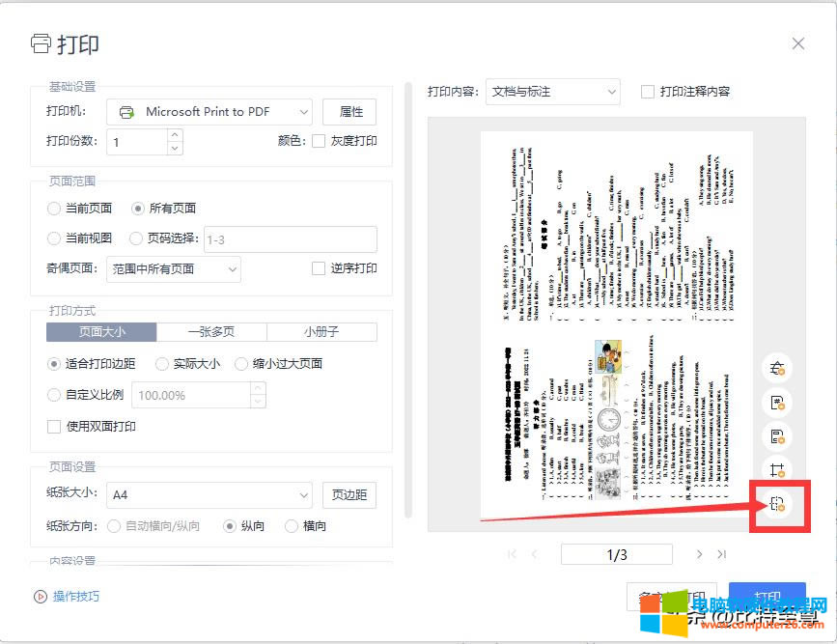Set paper orientation to 横向
837x644 pixels.
tap(292, 526)
